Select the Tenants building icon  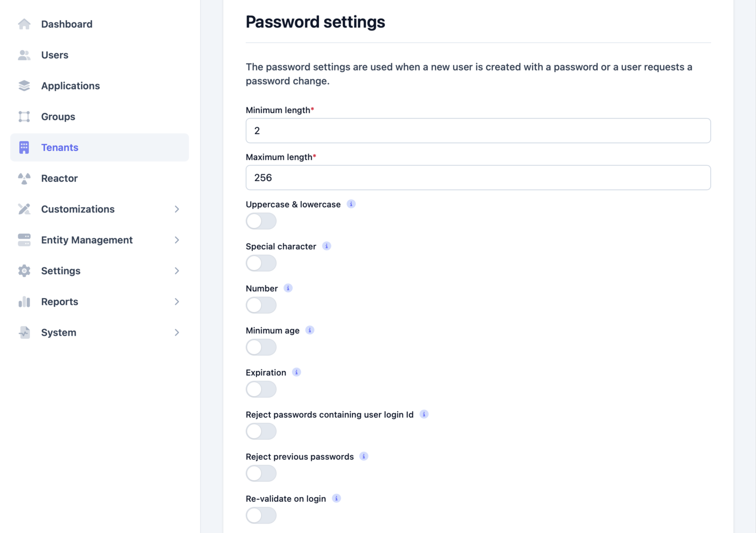(24, 147)
